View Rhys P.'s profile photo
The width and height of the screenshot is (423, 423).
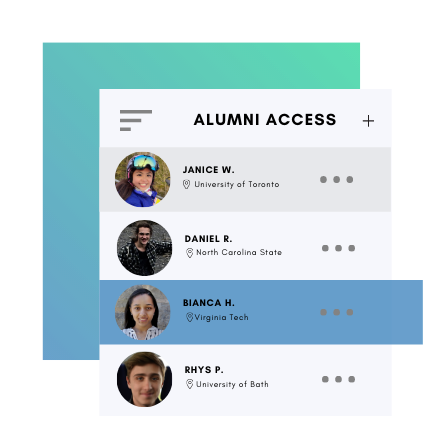pyautogui.click(x=145, y=379)
